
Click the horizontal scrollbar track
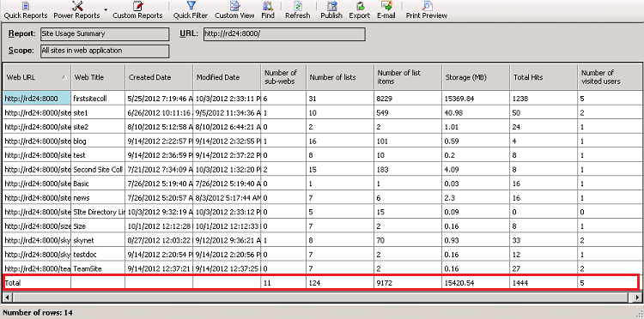pos(322,297)
